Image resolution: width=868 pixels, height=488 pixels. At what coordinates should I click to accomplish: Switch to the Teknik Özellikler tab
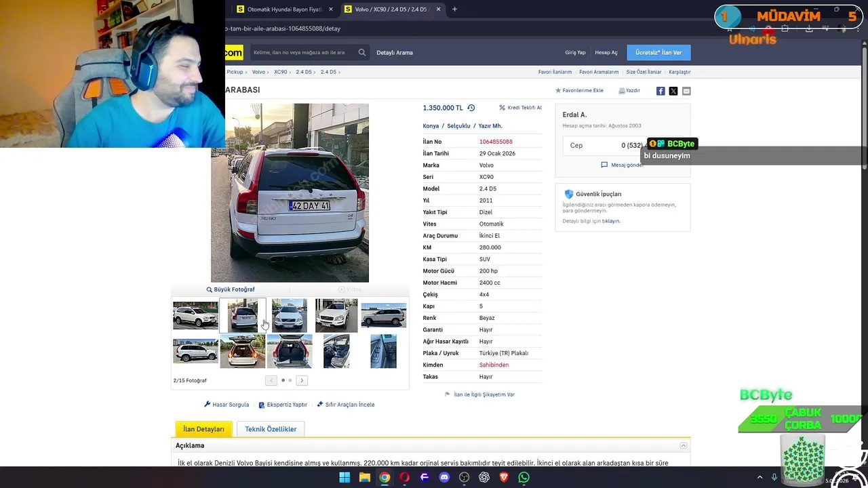click(271, 429)
